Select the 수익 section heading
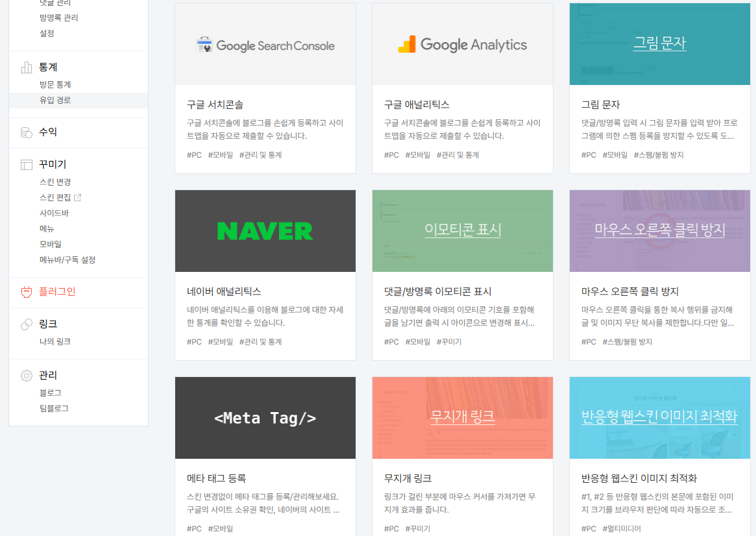Image resolution: width=756 pixels, height=536 pixels. point(48,132)
